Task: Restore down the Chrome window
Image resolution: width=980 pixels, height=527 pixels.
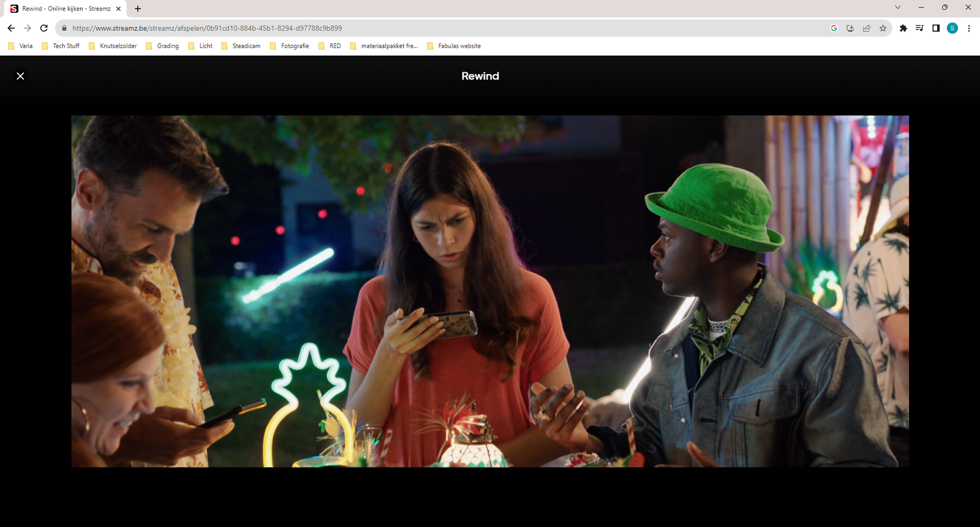Action: 944,7
